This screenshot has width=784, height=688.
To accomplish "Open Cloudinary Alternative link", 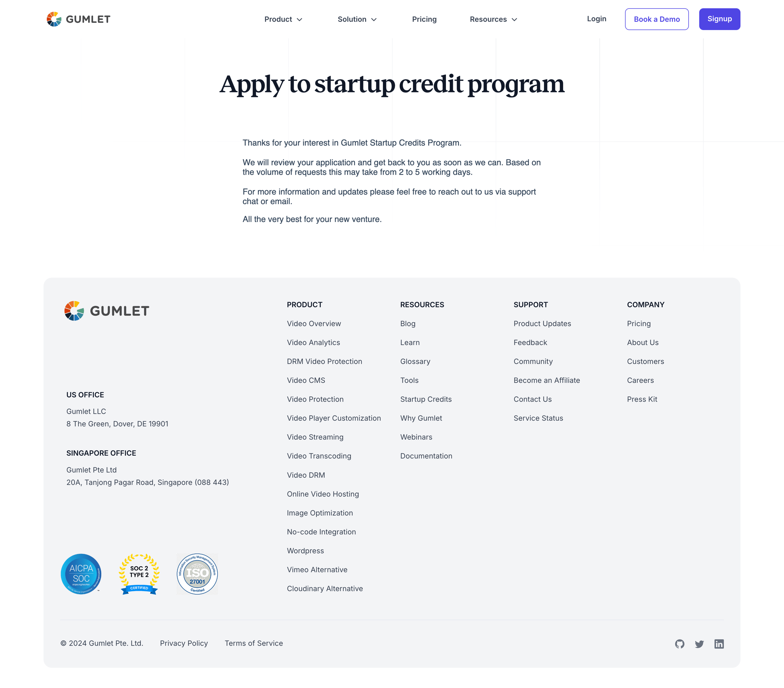I will [324, 588].
